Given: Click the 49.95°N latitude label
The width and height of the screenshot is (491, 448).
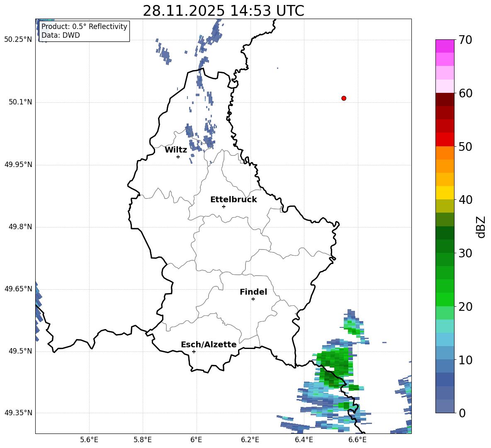Looking at the screenshot, I should click(x=18, y=165).
